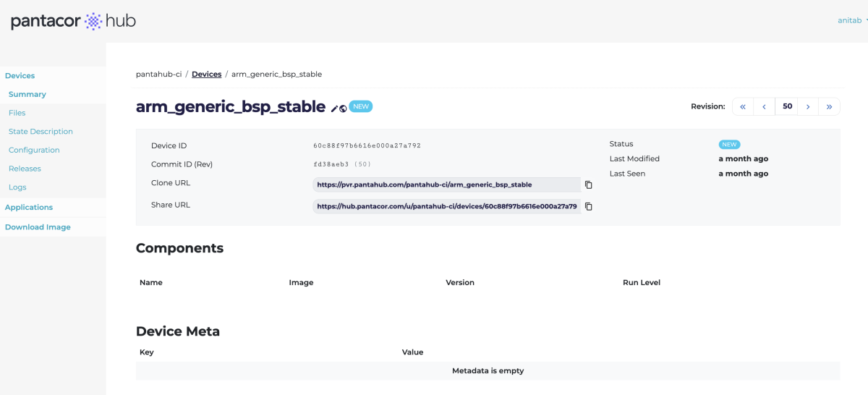Open the anitab user account dropdown
868x395 pixels.
coord(852,20)
